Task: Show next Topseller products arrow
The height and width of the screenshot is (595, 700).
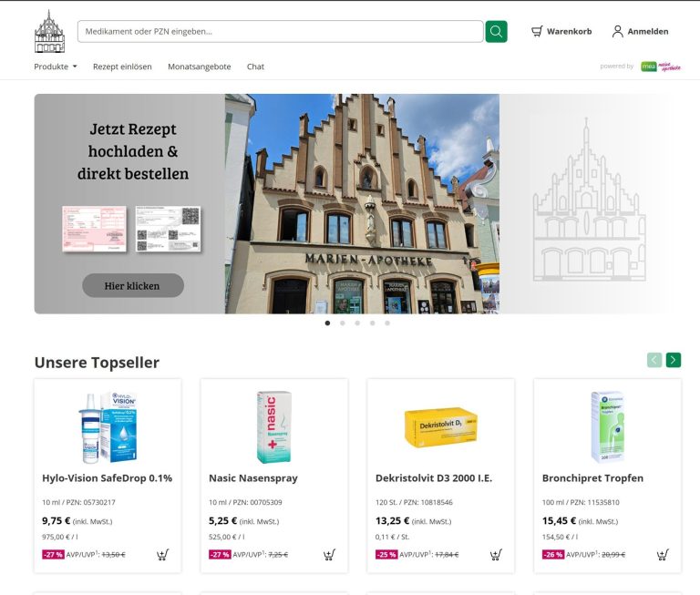Action: pyautogui.click(x=674, y=360)
